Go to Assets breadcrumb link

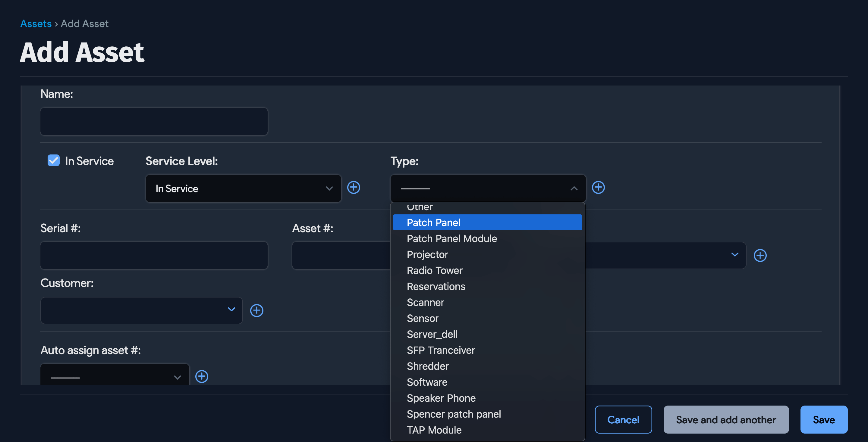pyautogui.click(x=36, y=23)
